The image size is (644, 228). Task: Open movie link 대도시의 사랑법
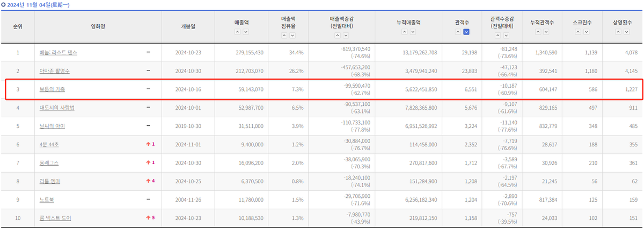point(57,108)
